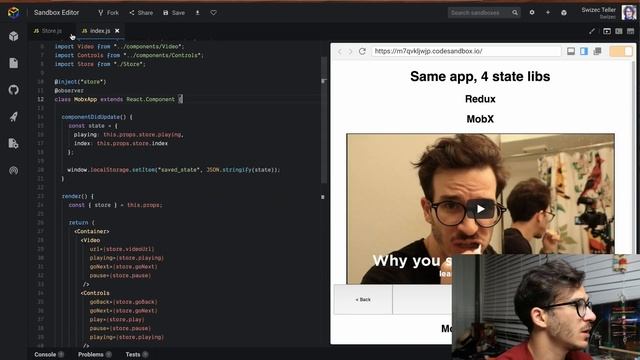This screenshot has width=640, height=360.
Task: Open the Live broadcast sidebar icon
Action: (x=13, y=170)
